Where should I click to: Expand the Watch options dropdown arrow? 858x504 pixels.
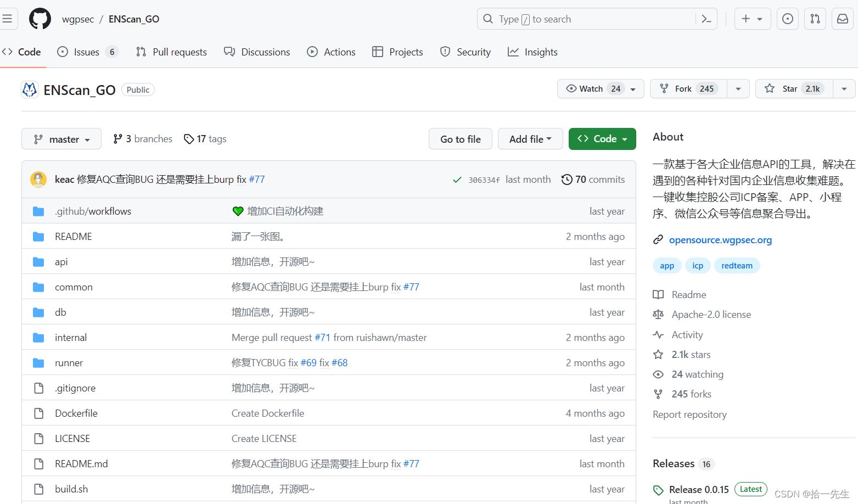click(633, 89)
